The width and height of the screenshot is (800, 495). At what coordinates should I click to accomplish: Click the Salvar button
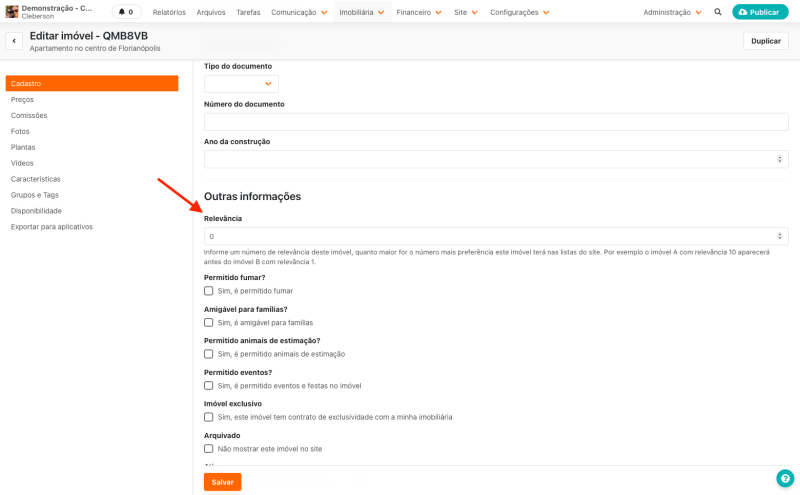click(222, 482)
